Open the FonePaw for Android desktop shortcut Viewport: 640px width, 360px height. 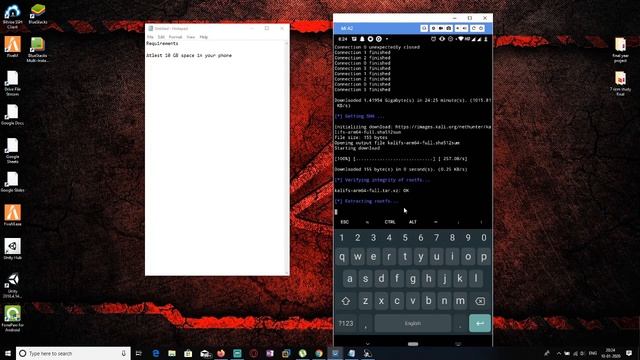click(12, 319)
